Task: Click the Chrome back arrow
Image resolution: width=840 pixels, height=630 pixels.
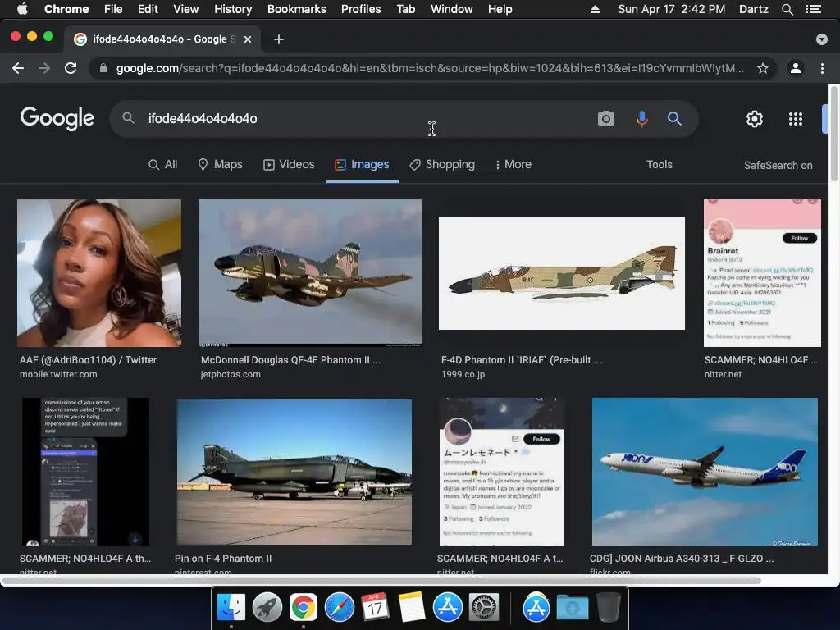Action: [x=18, y=68]
